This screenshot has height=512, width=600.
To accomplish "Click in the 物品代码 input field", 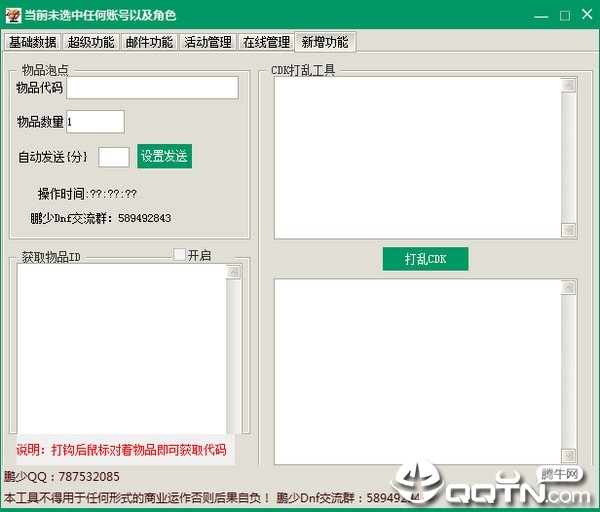I will point(152,88).
